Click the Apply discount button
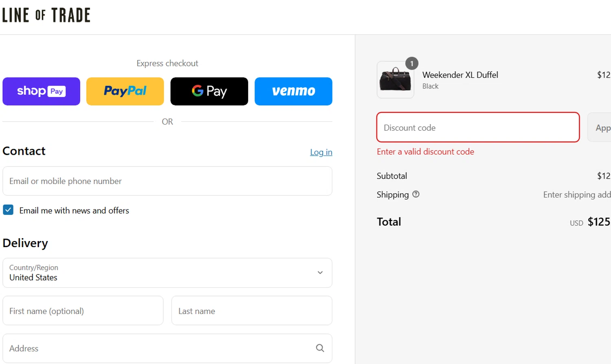Image resolution: width=611 pixels, height=364 pixels. point(600,127)
